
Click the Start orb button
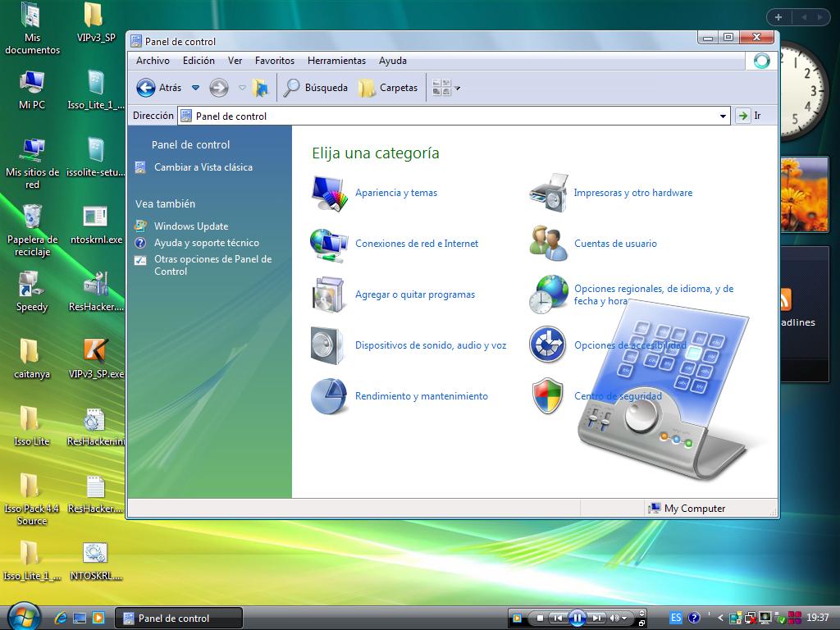(23, 616)
